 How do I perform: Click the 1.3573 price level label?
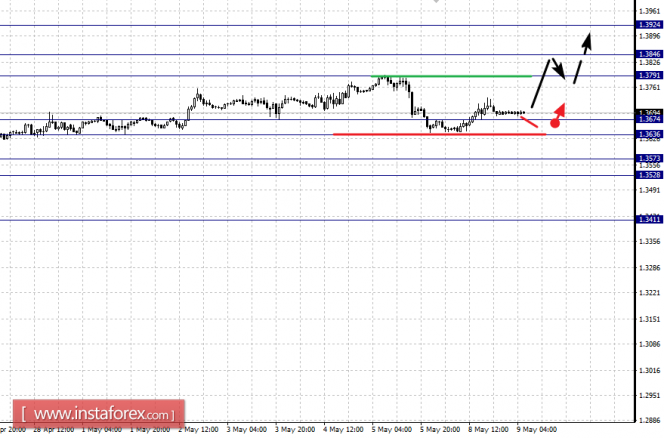click(x=650, y=159)
